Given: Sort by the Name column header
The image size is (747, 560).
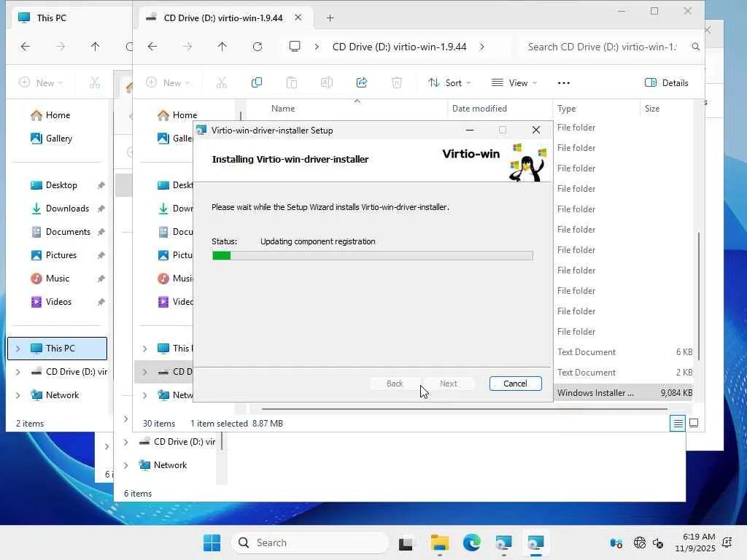Looking at the screenshot, I should point(283,108).
